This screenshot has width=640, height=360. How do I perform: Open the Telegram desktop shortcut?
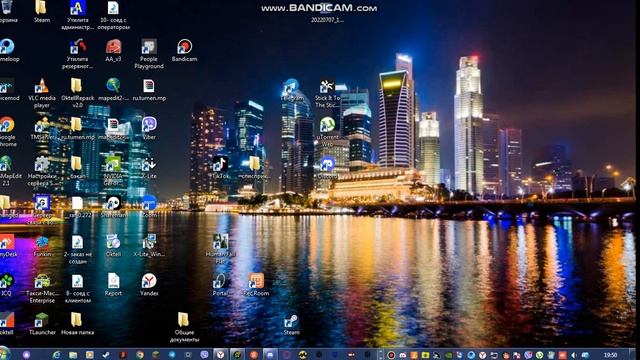tap(291, 90)
